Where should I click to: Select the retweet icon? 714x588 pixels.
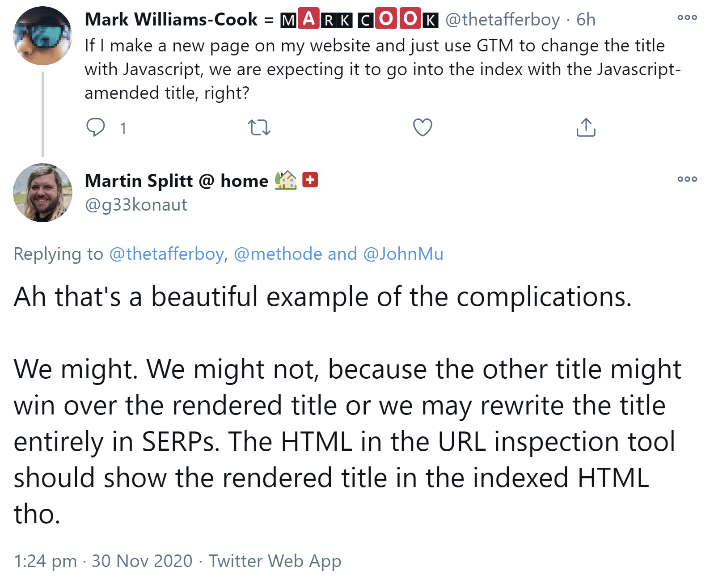[x=260, y=128]
